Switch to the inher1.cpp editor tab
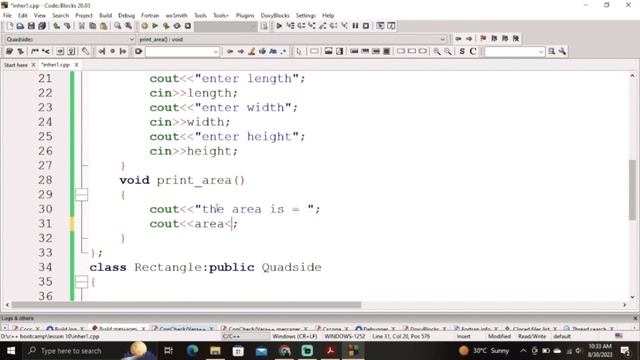The image size is (640, 360). (x=56, y=65)
